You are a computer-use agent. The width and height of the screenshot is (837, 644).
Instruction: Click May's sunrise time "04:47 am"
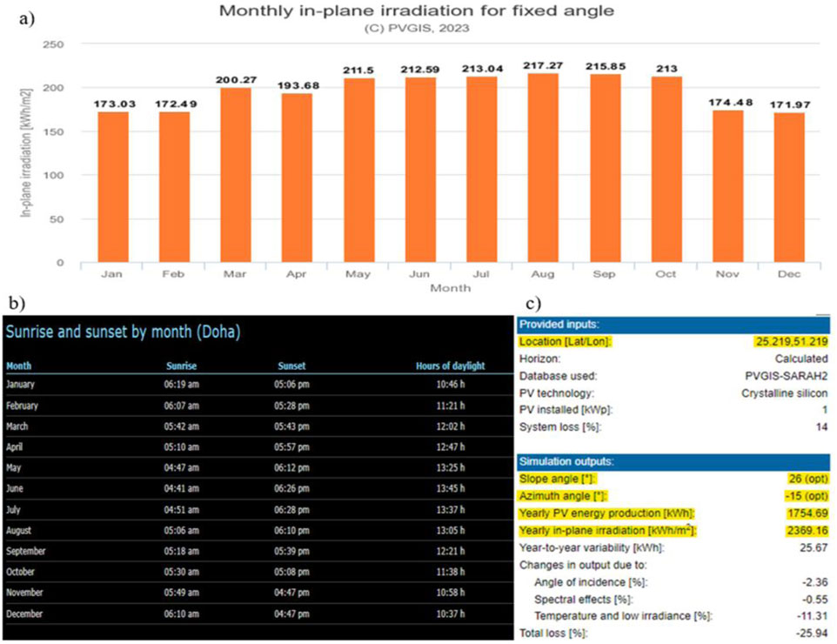click(x=182, y=468)
